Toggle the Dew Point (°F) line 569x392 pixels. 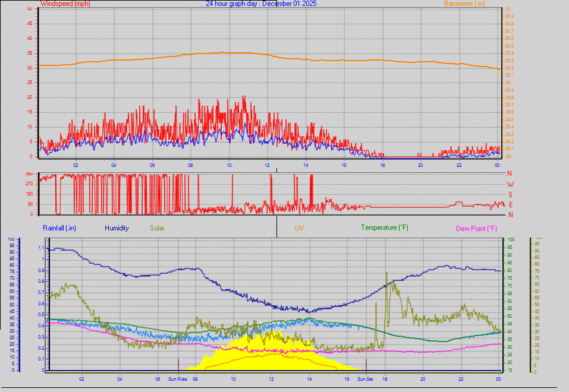[479, 228]
